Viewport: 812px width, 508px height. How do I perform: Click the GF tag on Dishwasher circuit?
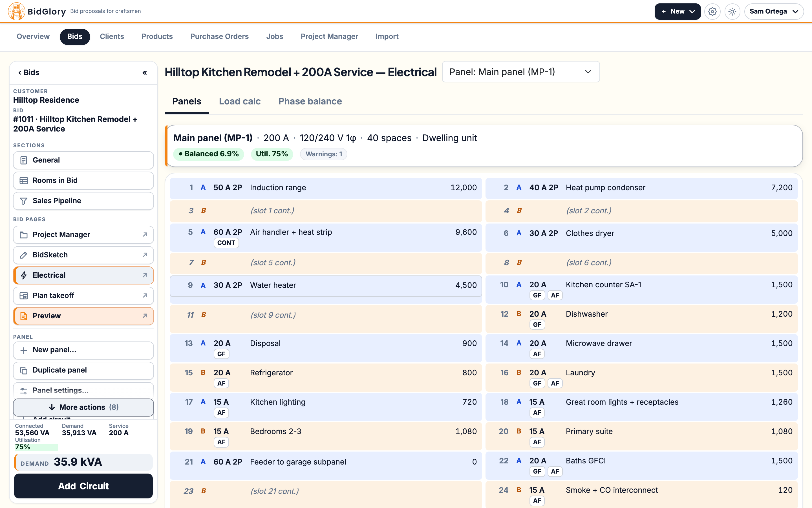pos(537,325)
